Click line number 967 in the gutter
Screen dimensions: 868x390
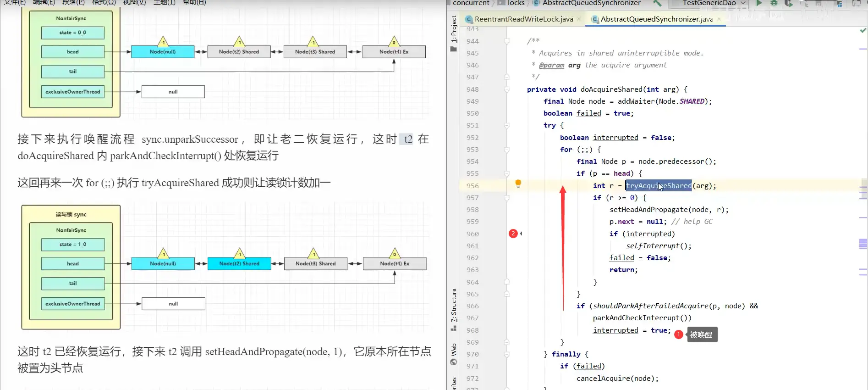472,318
